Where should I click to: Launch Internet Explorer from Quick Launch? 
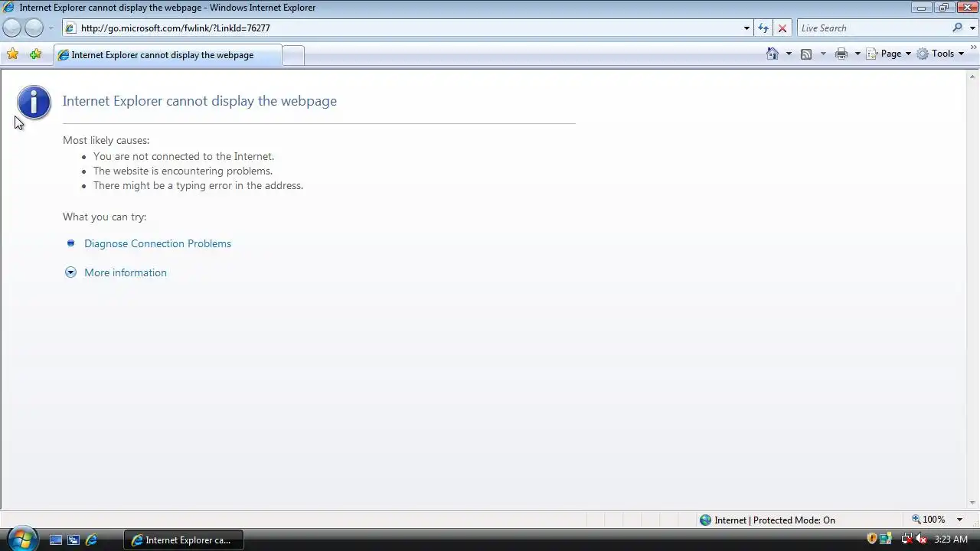pyautogui.click(x=91, y=540)
